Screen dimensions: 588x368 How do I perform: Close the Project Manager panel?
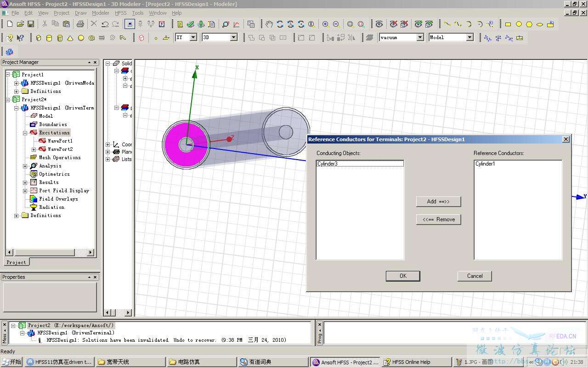click(96, 63)
